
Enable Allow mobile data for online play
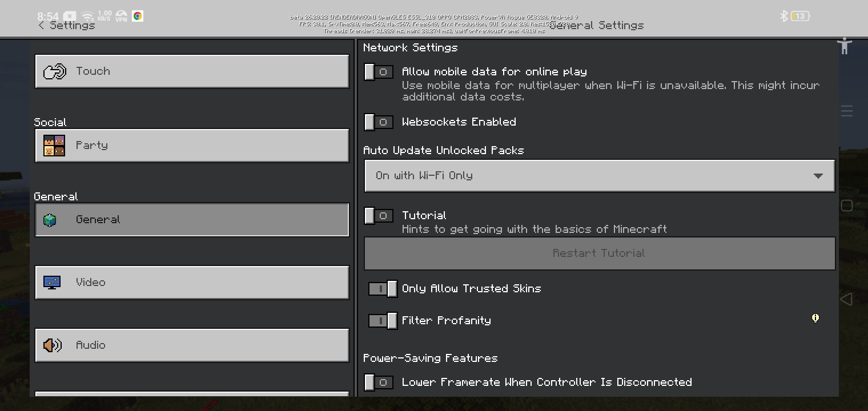(379, 72)
